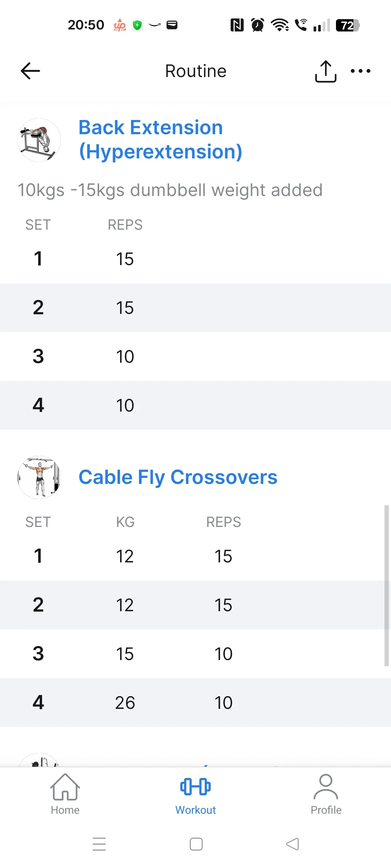Tap the dumbbell weight added note
391x868 pixels.
[x=170, y=190]
